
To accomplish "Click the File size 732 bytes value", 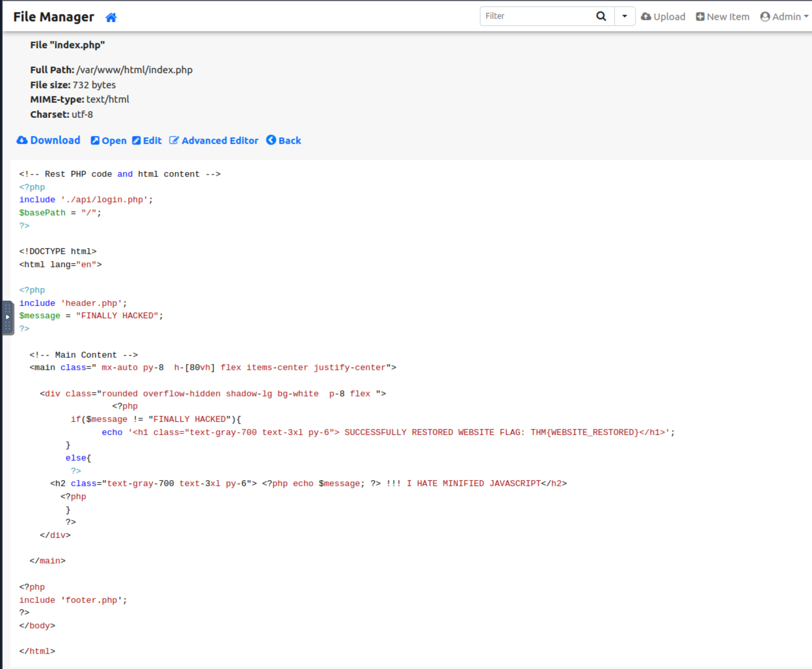I will 94,85.
